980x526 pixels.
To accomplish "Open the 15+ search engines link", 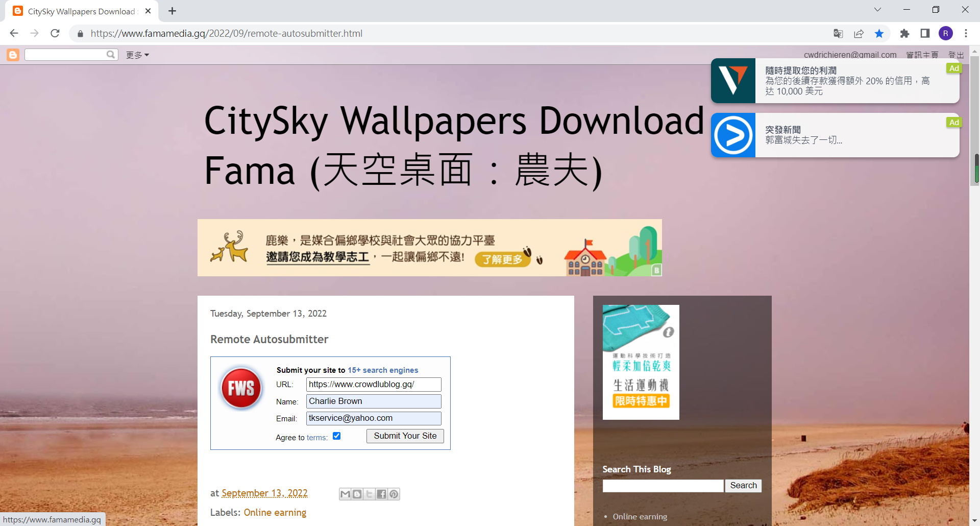I will [x=383, y=370].
